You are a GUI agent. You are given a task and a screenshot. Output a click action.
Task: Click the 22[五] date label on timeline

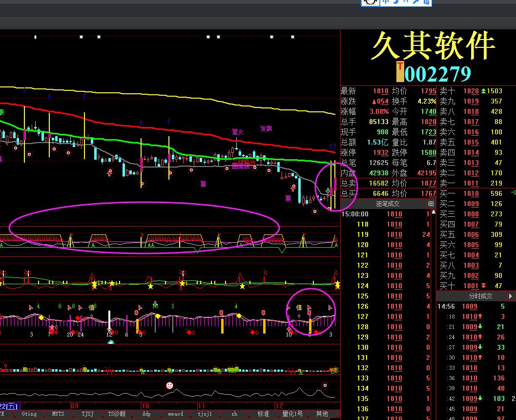pyautogui.click(x=10, y=406)
